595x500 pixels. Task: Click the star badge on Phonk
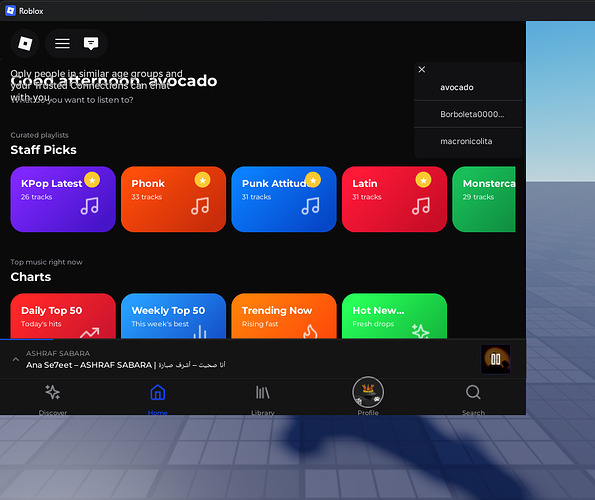point(203,180)
